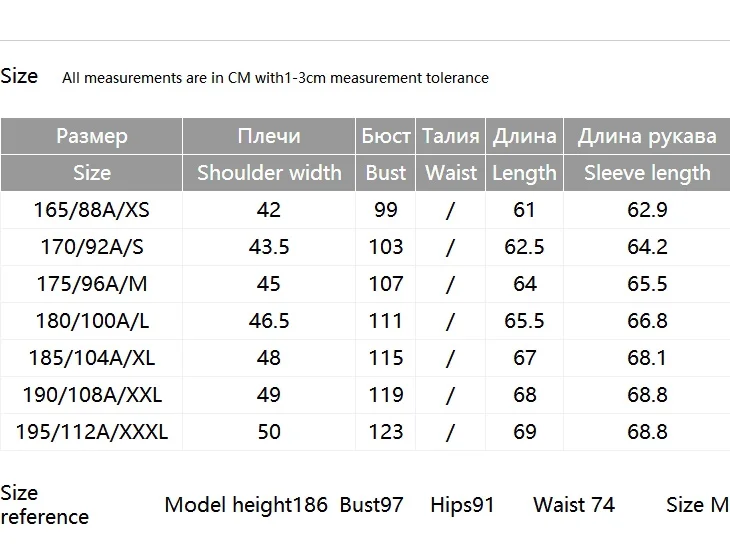Viewport: 730px width, 551px height.
Task: Click the Размер header cell
Action: [x=92, y=136]
